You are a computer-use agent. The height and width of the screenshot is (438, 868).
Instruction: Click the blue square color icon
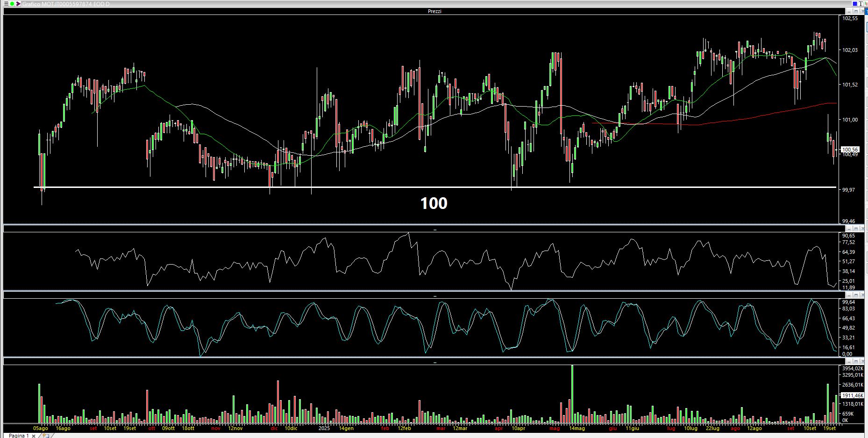coord(854,4)
